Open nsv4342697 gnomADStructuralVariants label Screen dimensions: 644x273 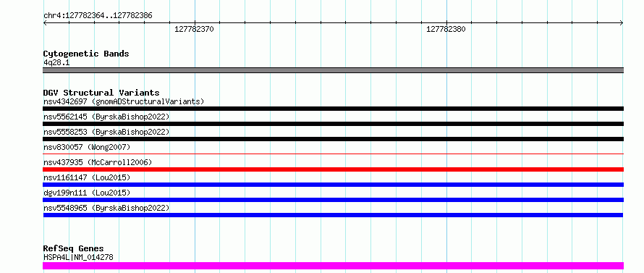click(x=124, y=101)
